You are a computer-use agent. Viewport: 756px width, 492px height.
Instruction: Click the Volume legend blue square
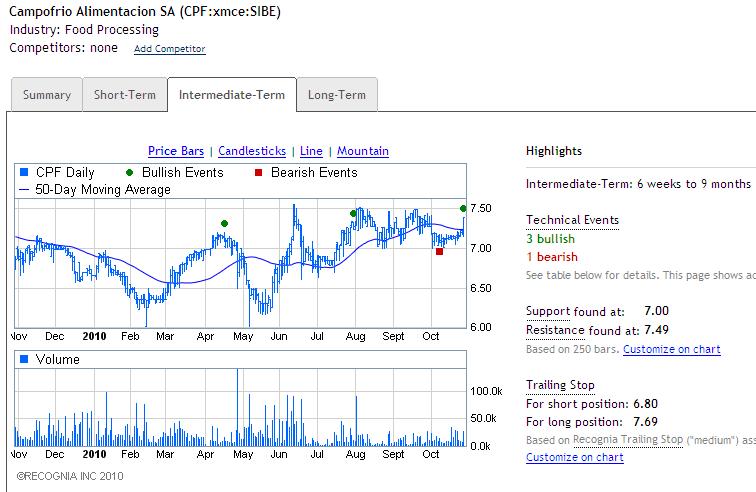point(25,358)
